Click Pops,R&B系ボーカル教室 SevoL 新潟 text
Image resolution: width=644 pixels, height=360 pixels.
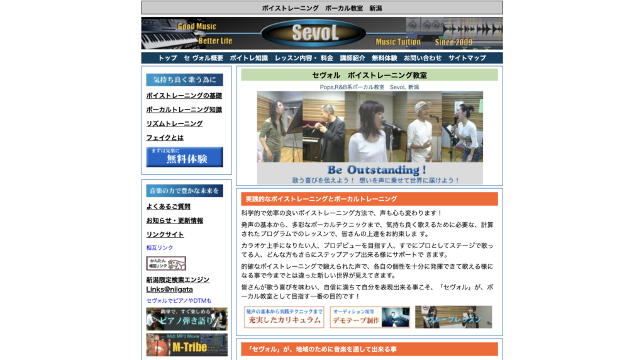tap(369, 87)
